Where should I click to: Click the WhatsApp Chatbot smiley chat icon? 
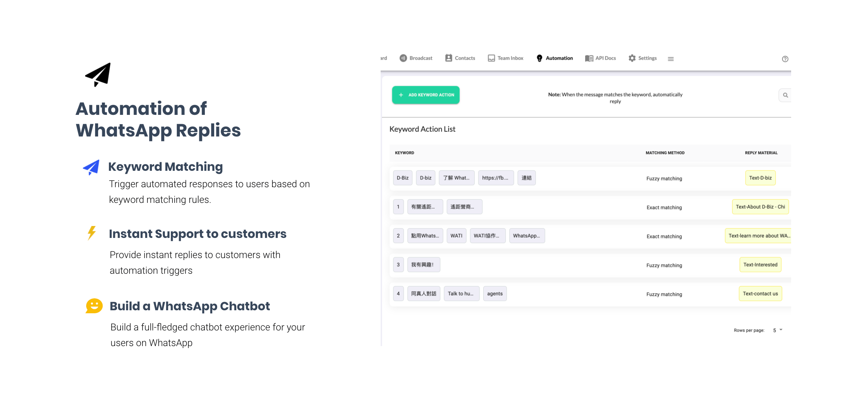coord(94,306)
